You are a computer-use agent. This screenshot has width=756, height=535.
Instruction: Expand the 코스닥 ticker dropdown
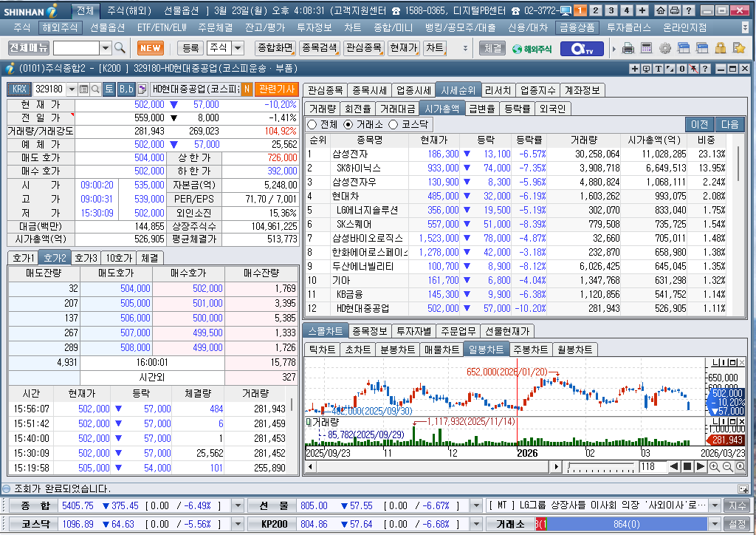click(238, 524)
